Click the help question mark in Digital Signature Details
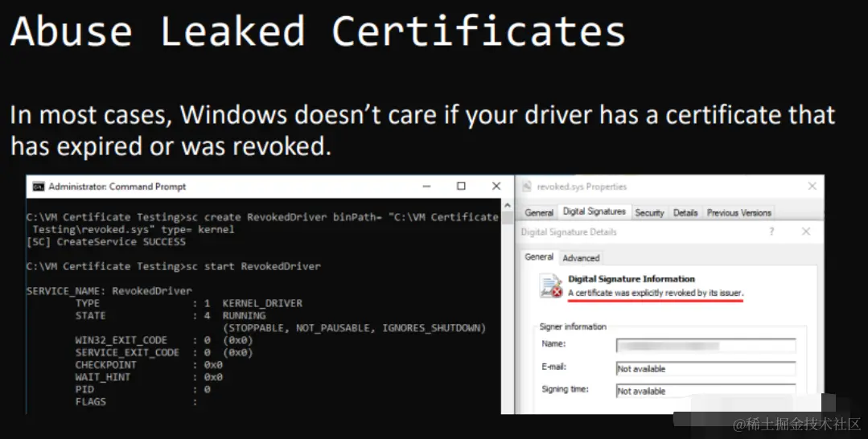868x439 pixels. pyautogui.click(x=771, y=232)
